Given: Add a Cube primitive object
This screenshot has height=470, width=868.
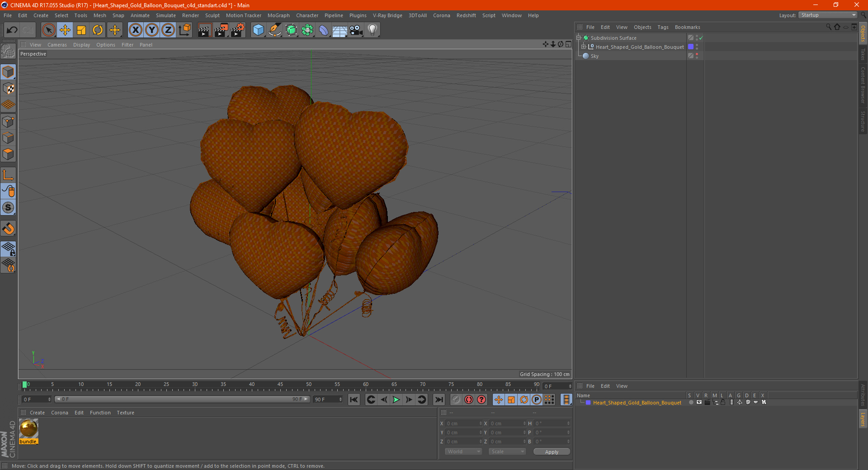Looking at the screenshot, I should (258, 30).
